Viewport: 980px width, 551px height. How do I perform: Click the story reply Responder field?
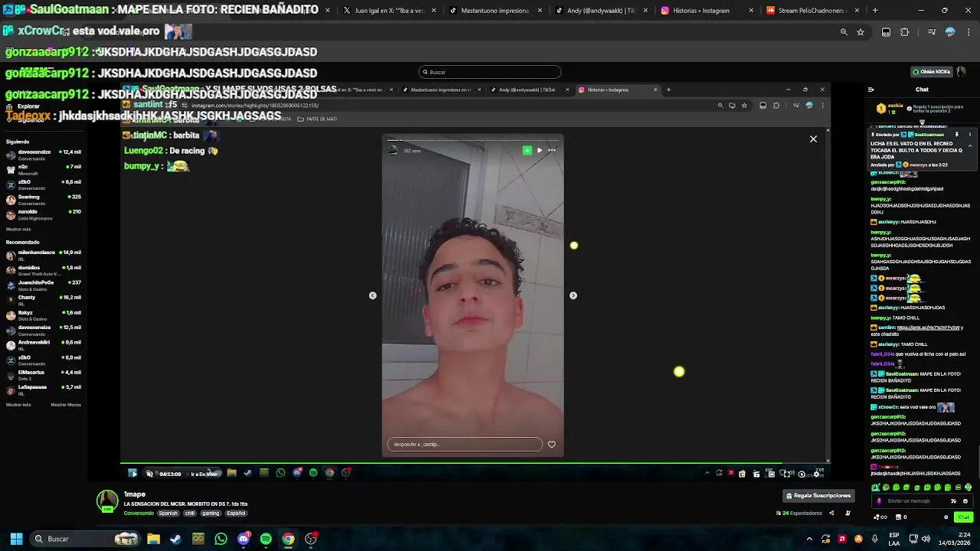point(465,445)
